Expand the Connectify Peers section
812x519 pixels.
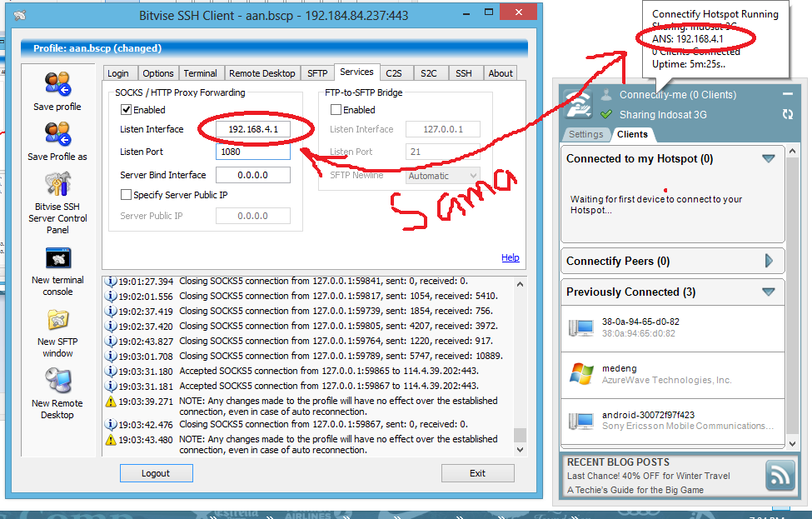(769, 261)
